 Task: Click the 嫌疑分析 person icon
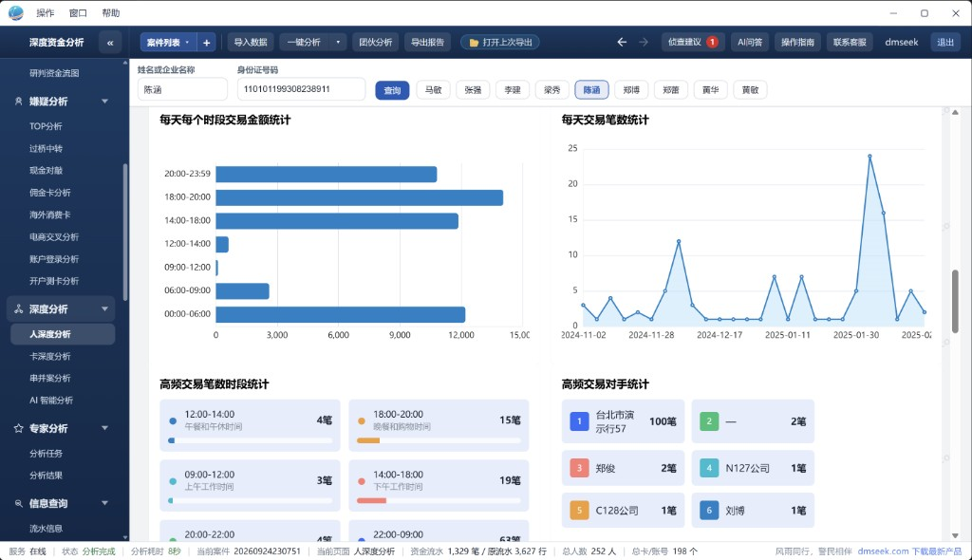(x=19, y=102)
